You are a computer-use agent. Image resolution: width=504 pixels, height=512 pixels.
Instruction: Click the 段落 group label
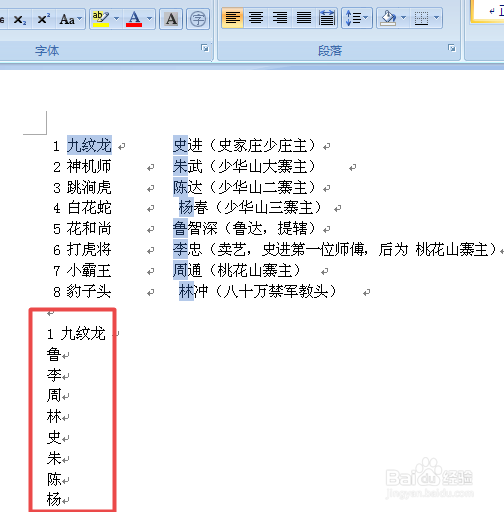click(x=330, y=51)
